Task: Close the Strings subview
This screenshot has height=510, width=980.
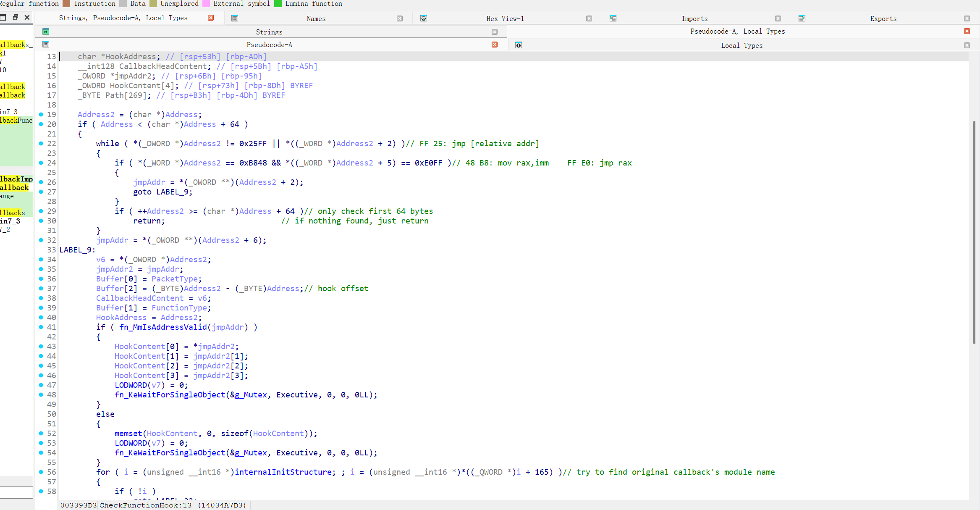Action: pyautogui.click(x=495, y=32)
